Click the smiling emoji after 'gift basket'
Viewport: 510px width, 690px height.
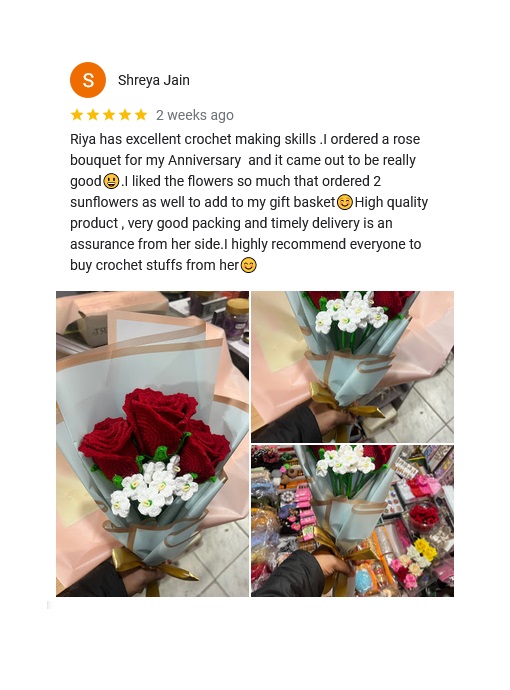[345, 202]
